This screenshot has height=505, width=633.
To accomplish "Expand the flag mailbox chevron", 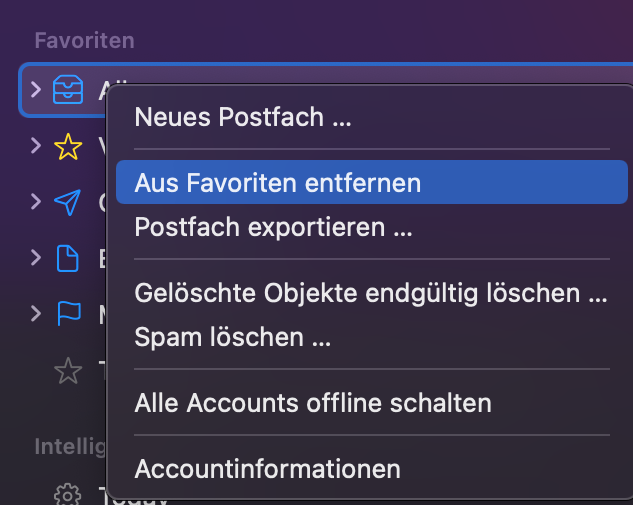I will click(x=36, y=316).
